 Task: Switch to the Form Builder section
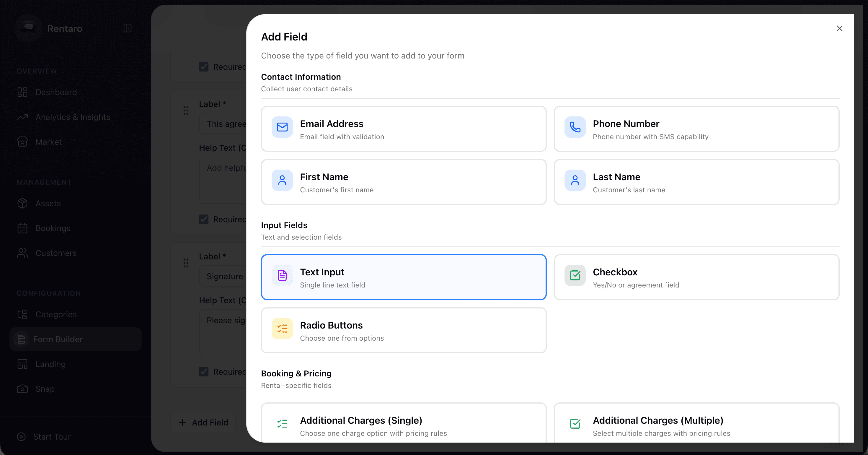[x=58, y=339]
